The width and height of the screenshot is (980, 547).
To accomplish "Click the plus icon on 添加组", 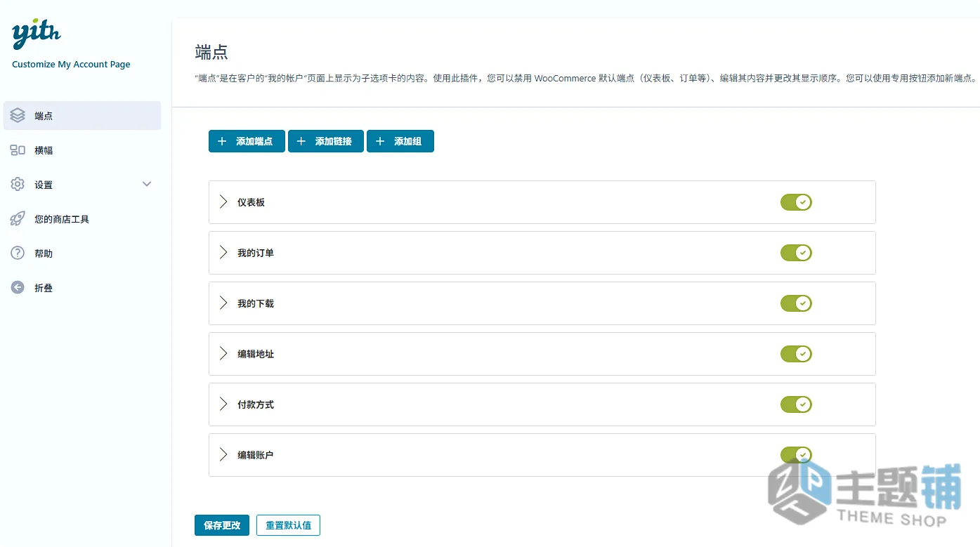I will [380, 141].
